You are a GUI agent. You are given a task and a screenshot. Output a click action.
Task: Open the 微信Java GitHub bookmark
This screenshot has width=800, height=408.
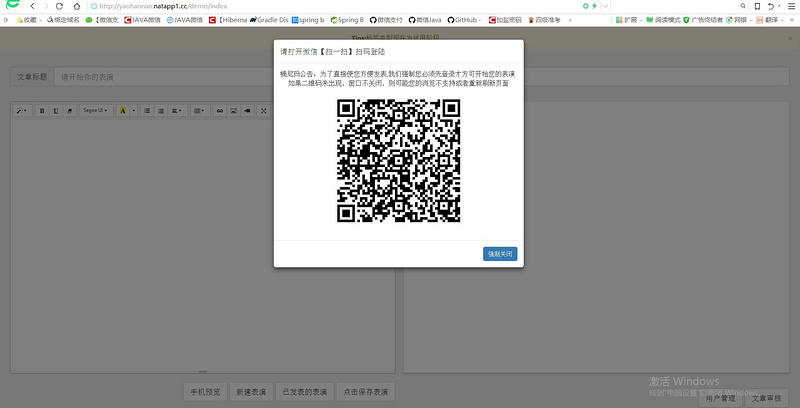(425, 20)
